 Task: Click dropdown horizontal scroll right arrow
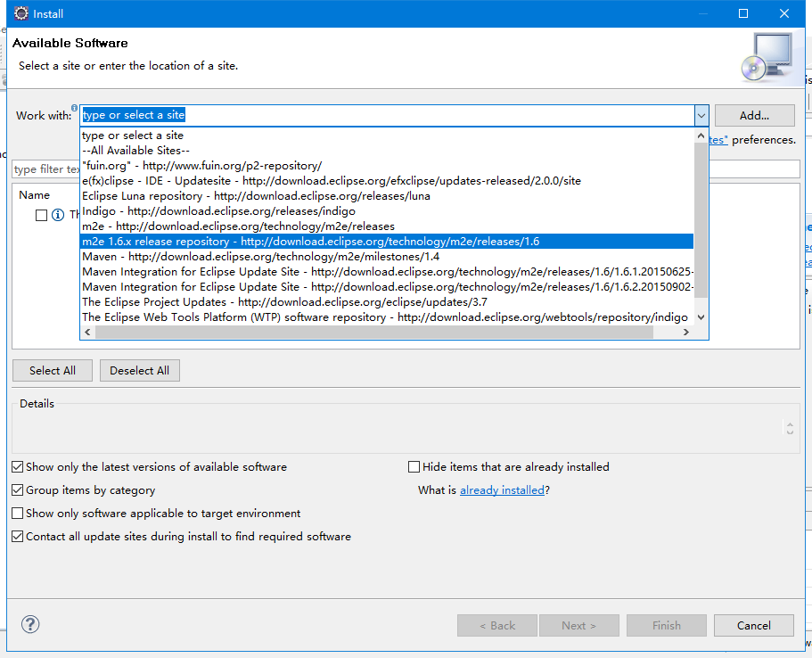686,332
